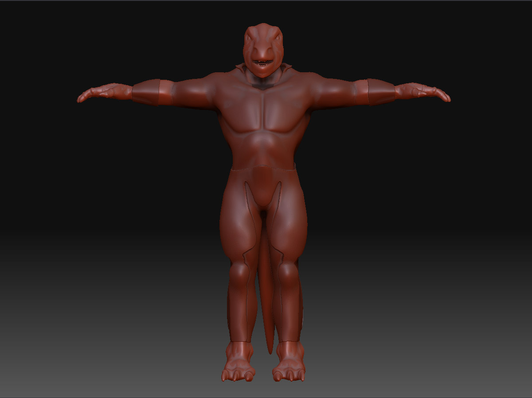Viewport: 532px width, 398px height.
Task: Click the lizard character's head
Action: pos(263,50)
